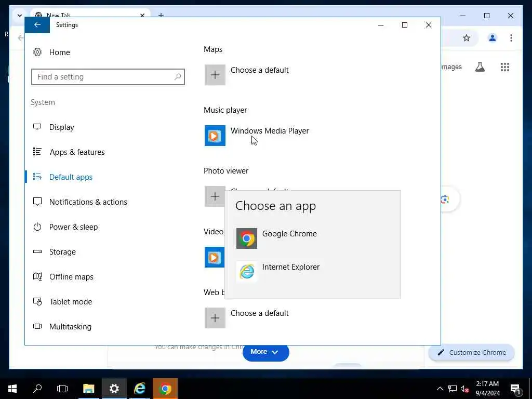532x399 pixels.
Task: Open Search Labs flask icon in Chrome
Action: tap(480, 67)
